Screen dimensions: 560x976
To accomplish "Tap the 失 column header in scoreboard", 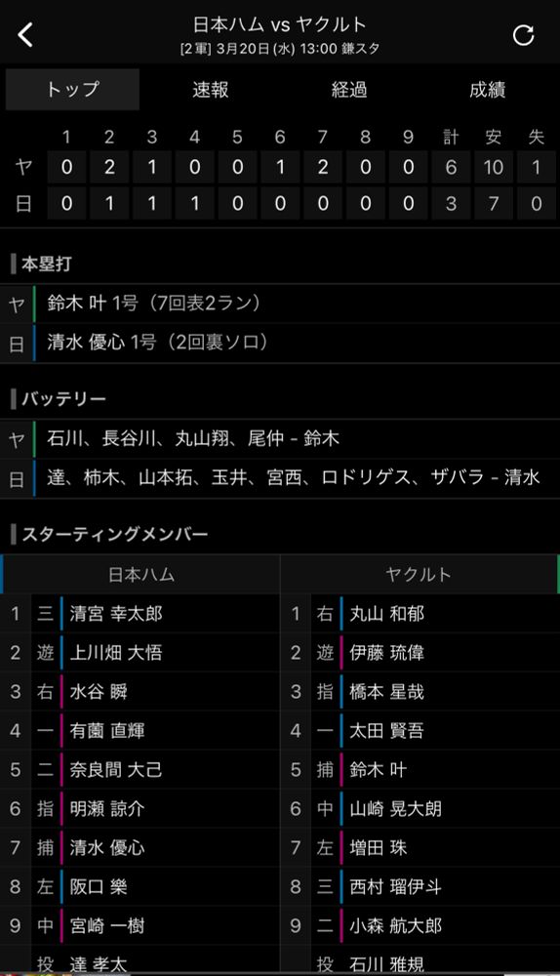I will tap(536, 137).
